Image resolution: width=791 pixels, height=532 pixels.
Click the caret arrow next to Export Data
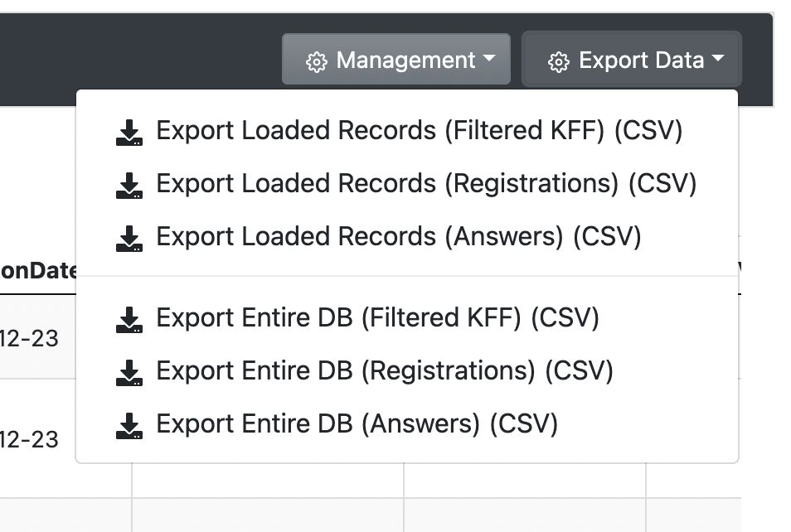718,58
